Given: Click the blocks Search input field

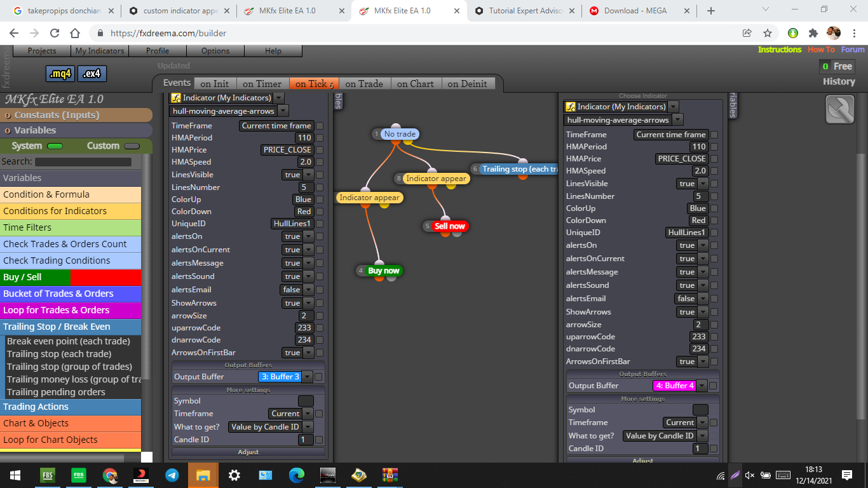Looking at the screenshot, I should (x=83, y=162).
